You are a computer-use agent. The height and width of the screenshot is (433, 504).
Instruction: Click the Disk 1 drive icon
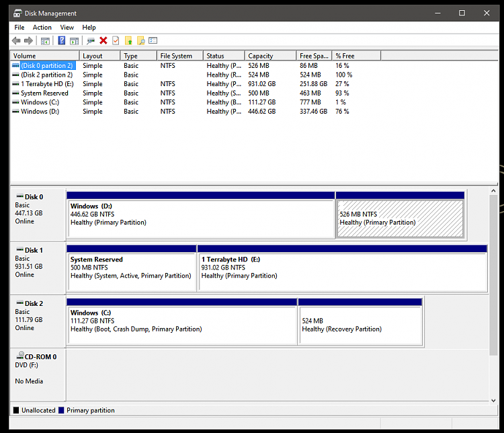[x=20, y=249]
